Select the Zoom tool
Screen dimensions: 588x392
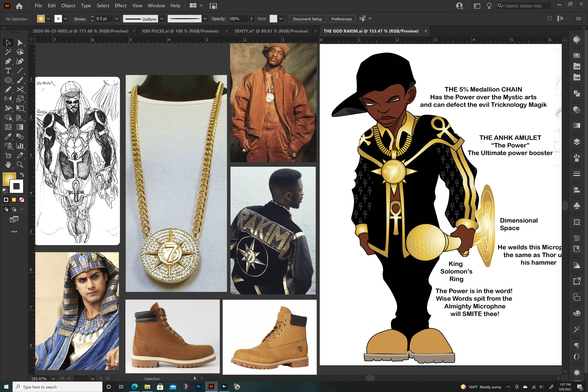[20, 165]
